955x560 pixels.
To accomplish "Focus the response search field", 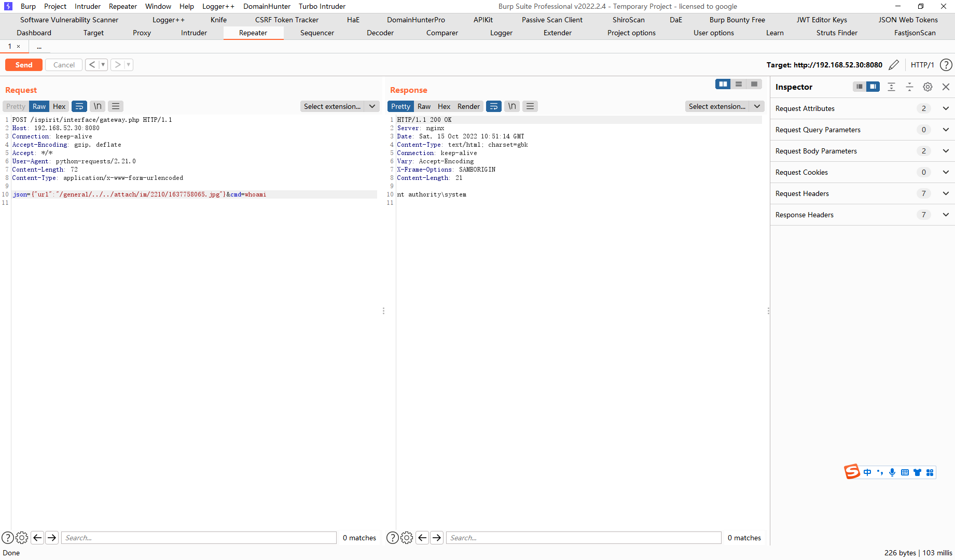I will pos(584,538).
